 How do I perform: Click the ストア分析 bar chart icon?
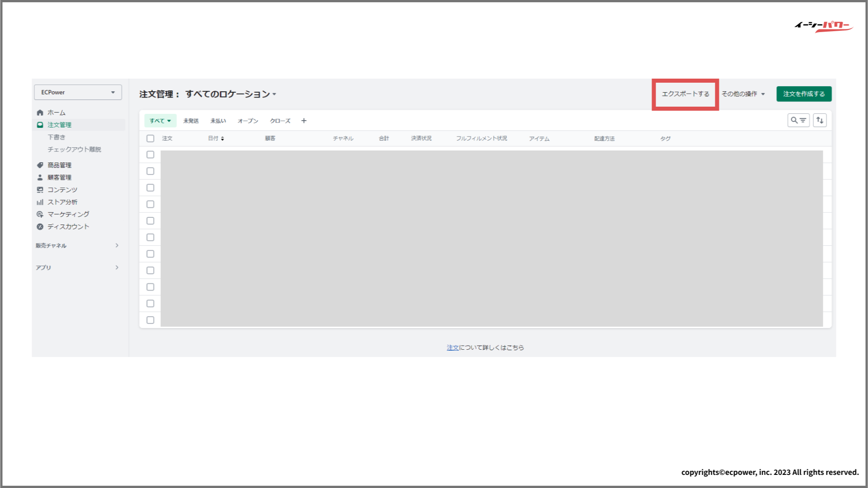coord(40,202)
